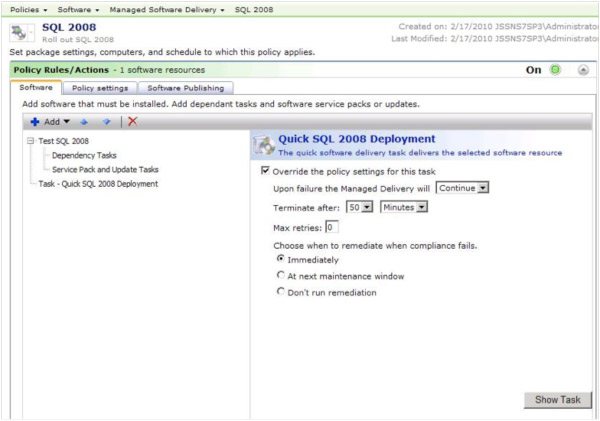Click the Show Task button

click(558, 400)
